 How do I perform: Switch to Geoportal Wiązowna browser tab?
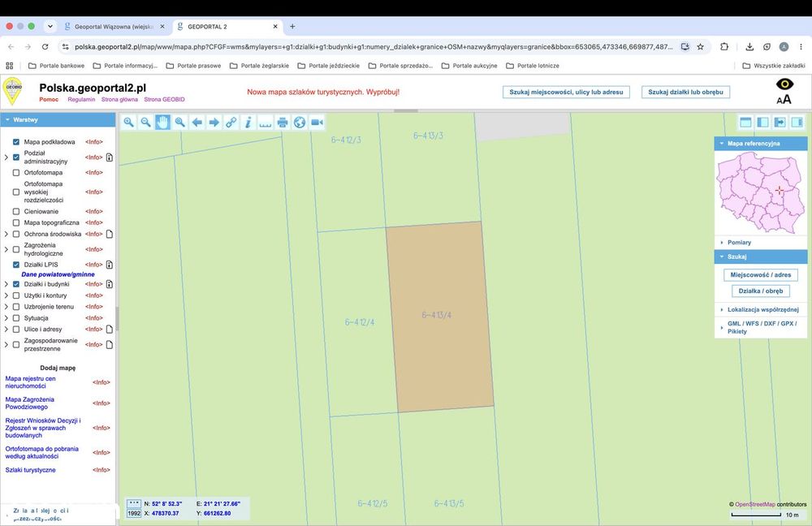click(114, 27)
